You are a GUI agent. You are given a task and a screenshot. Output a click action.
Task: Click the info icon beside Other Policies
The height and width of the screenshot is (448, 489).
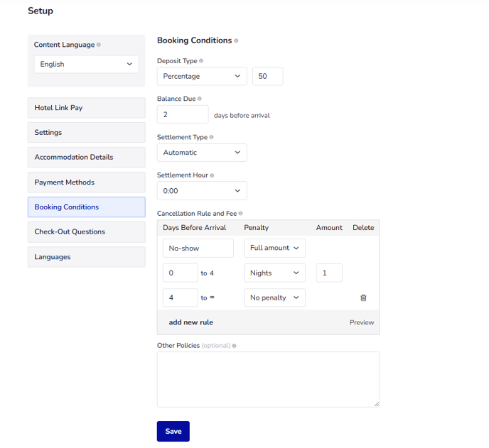click(x=234, y=346)
